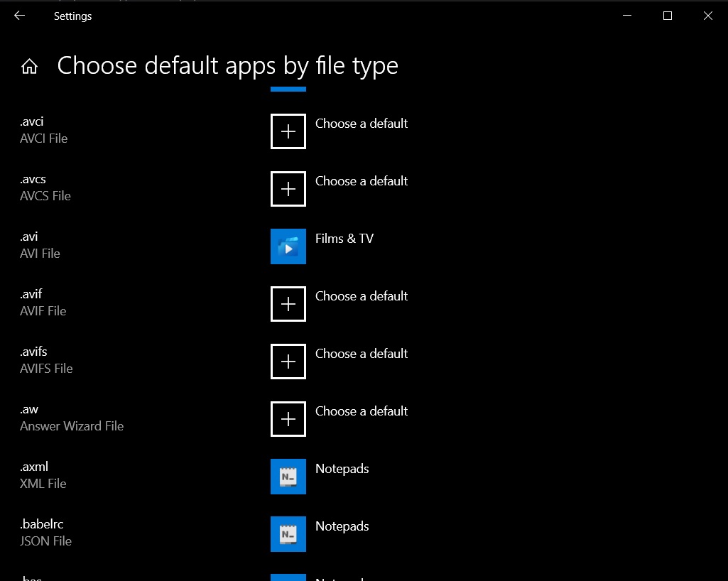Select the .avcs AVCS File entry

(45, 187)
